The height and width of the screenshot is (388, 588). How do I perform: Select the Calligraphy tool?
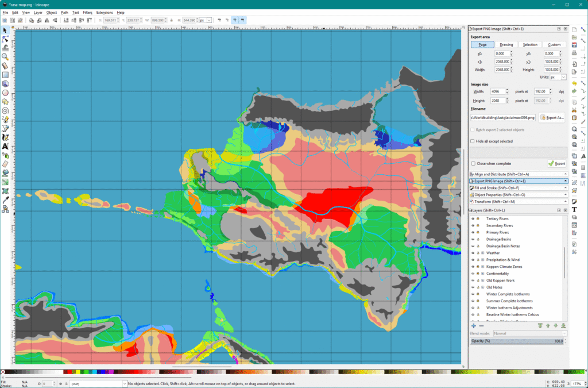[5, 137]
